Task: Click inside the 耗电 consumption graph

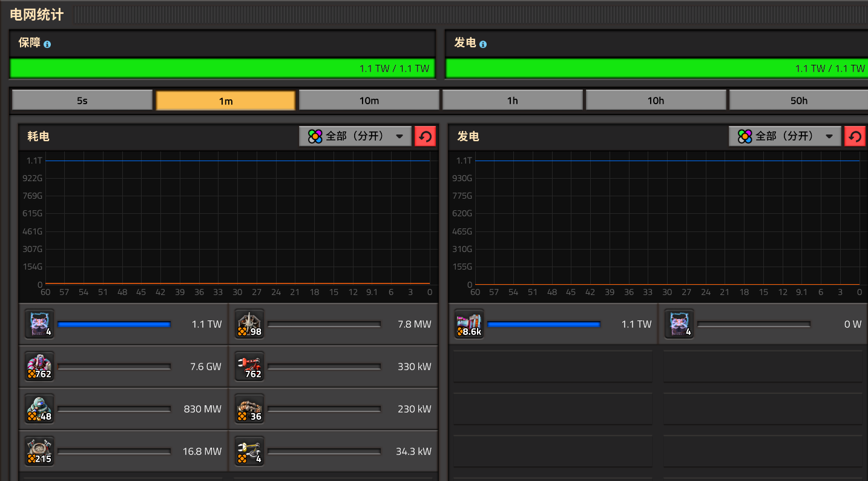Action: point(237,221)
